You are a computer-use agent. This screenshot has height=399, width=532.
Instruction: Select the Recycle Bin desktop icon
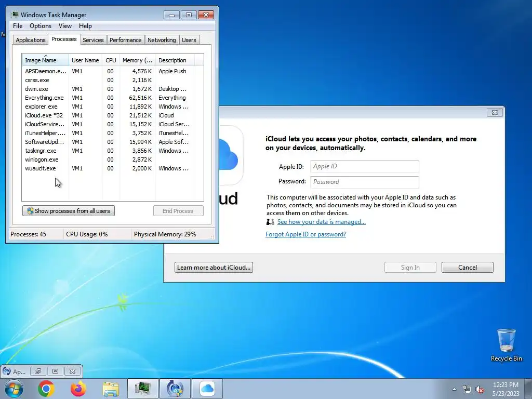click(x=506, y=345)
